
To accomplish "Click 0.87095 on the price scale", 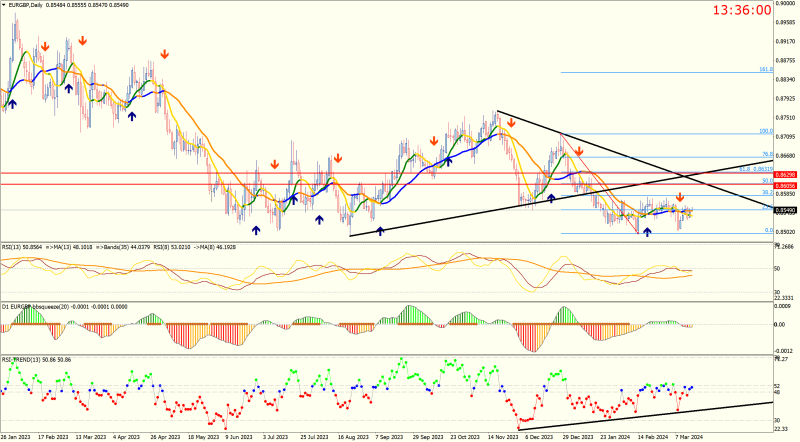I will (x=785, y=137).
